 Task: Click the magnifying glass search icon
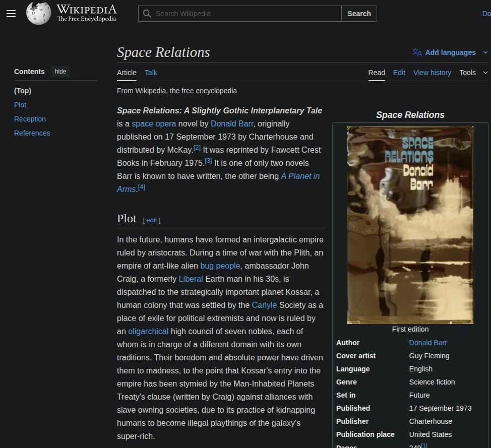pos(147,14)
